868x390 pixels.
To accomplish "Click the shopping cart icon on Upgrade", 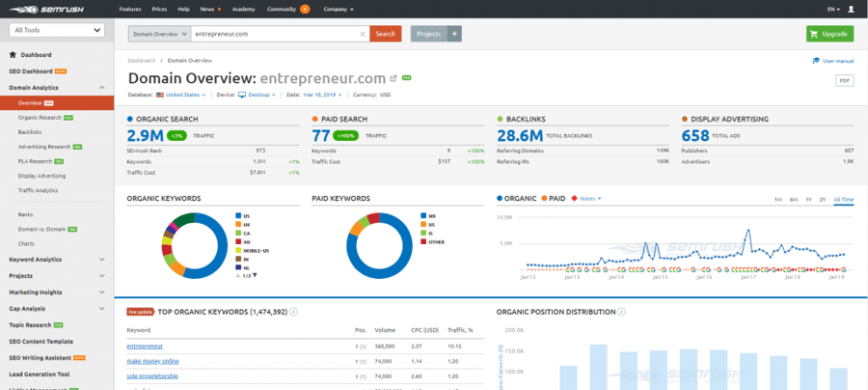I will [x=814, y=34].
